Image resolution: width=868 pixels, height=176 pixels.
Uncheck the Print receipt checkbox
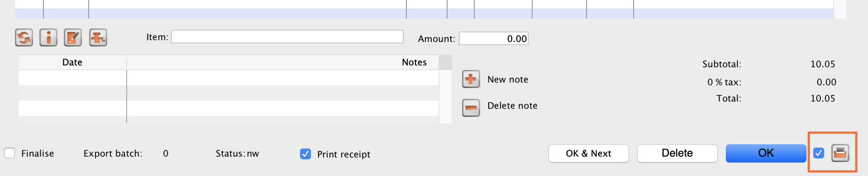(305, 154)
